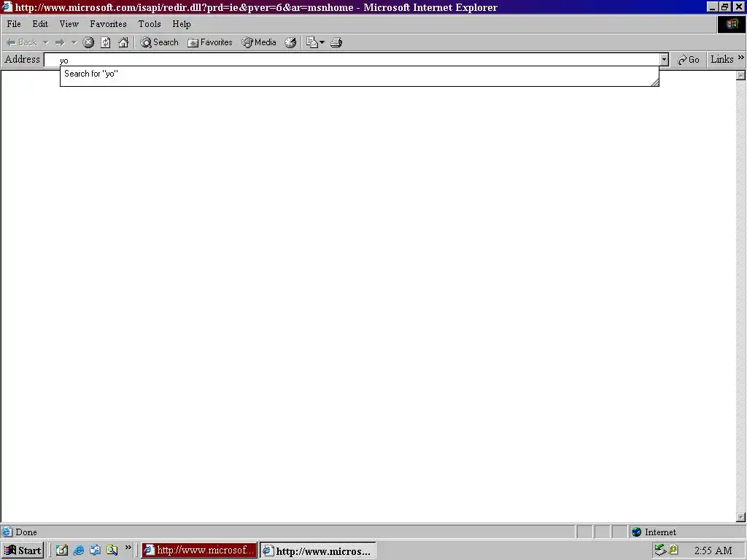Click the fourth Quick Launch magnifier icon
The height and width of the screenshot is (560, 747).
point(112,550)
